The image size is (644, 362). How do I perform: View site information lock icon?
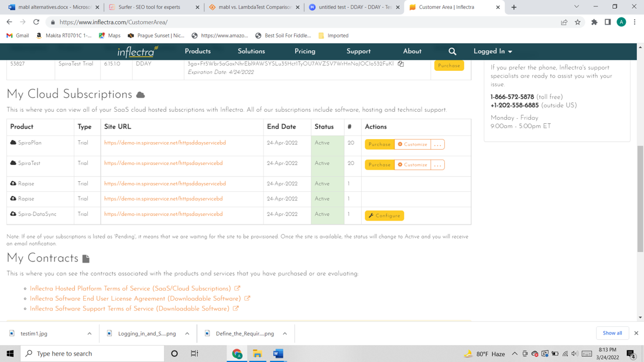pyautogui.click(x=53, y=22)
